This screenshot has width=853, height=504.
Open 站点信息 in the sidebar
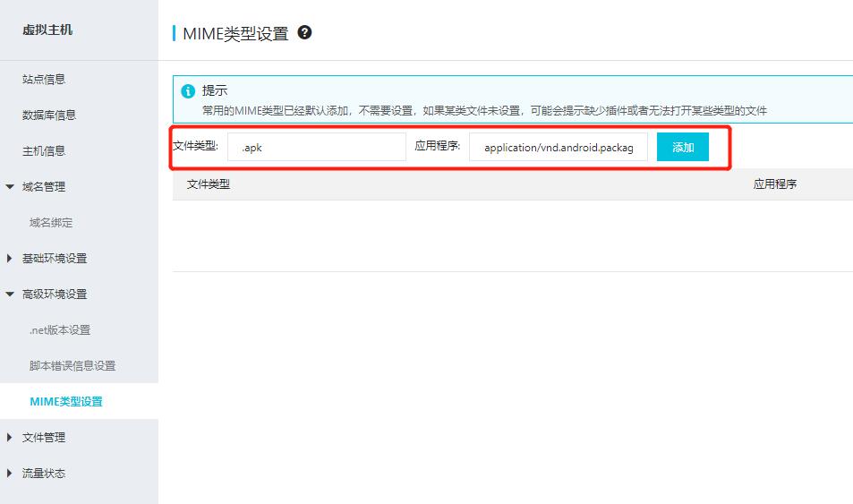tap(44, 80)
